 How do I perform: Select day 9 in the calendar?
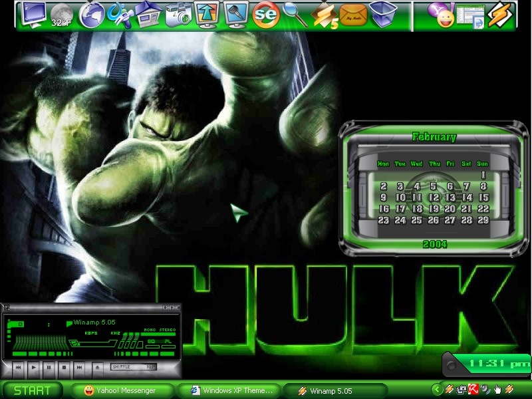tap(384, 198)
